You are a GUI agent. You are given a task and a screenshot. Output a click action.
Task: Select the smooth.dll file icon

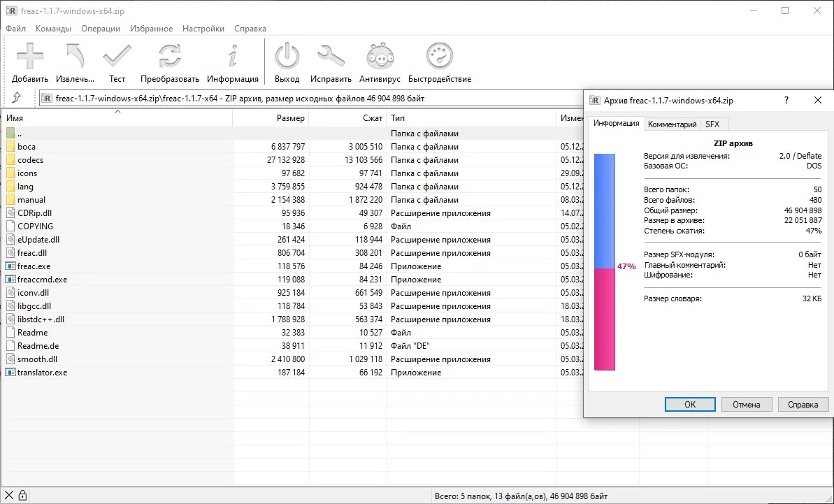(10, 359)
